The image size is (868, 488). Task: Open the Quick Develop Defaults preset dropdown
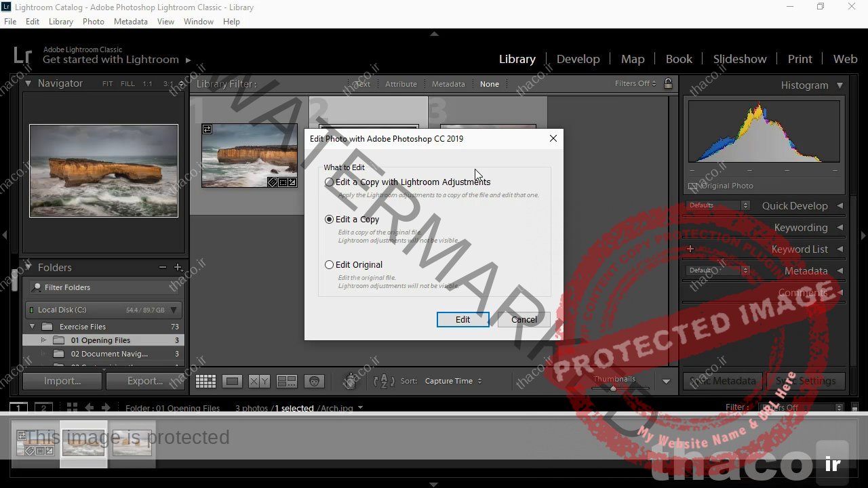tap(717, 205)
